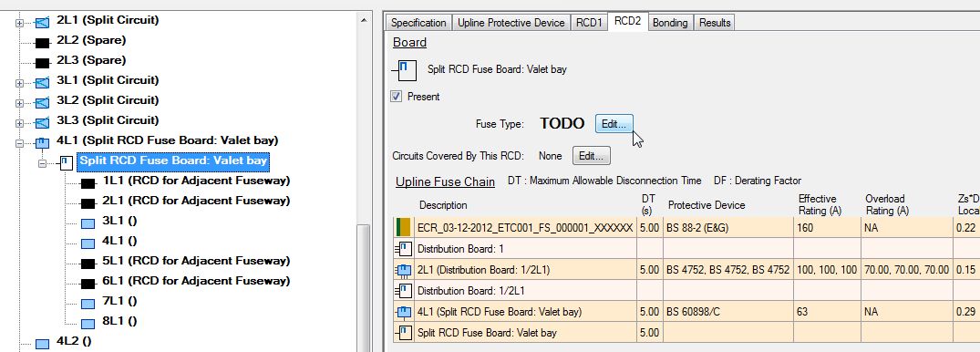Expand the 3L2 (Split Circuit) node
Screen dimensions: 980x352
tap(19, 103)
